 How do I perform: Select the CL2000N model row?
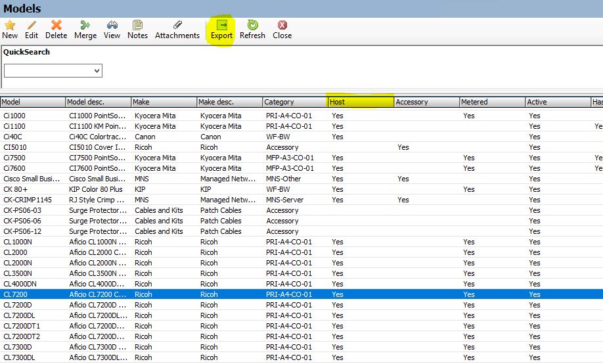click(301, 263)
